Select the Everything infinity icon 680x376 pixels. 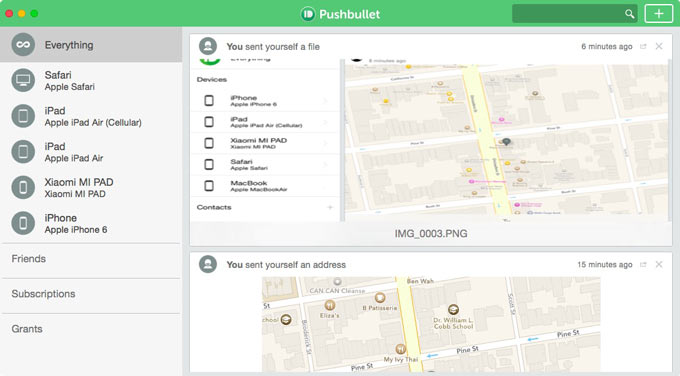click(23, 45)
